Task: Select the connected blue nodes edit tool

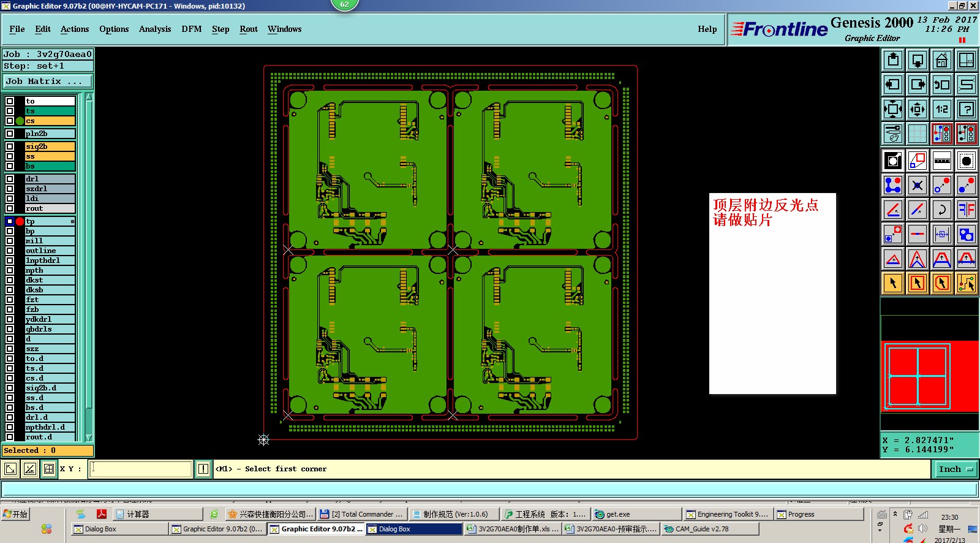Action: pyautogui.click(x=893, y=185)
